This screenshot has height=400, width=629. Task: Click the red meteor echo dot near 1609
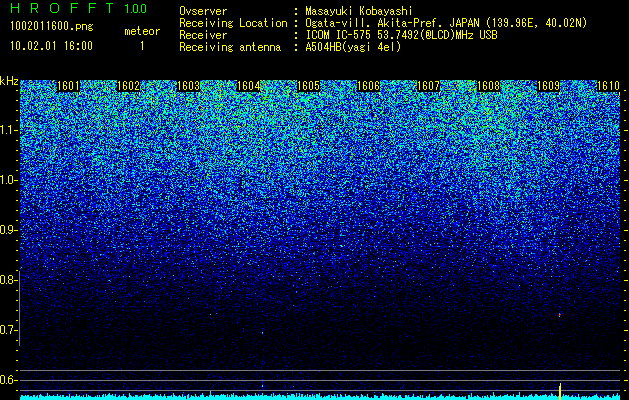pos(560,315)
